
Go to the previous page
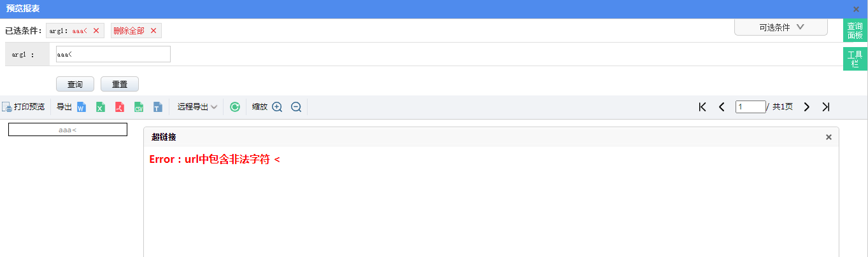(x=722, y=107)
